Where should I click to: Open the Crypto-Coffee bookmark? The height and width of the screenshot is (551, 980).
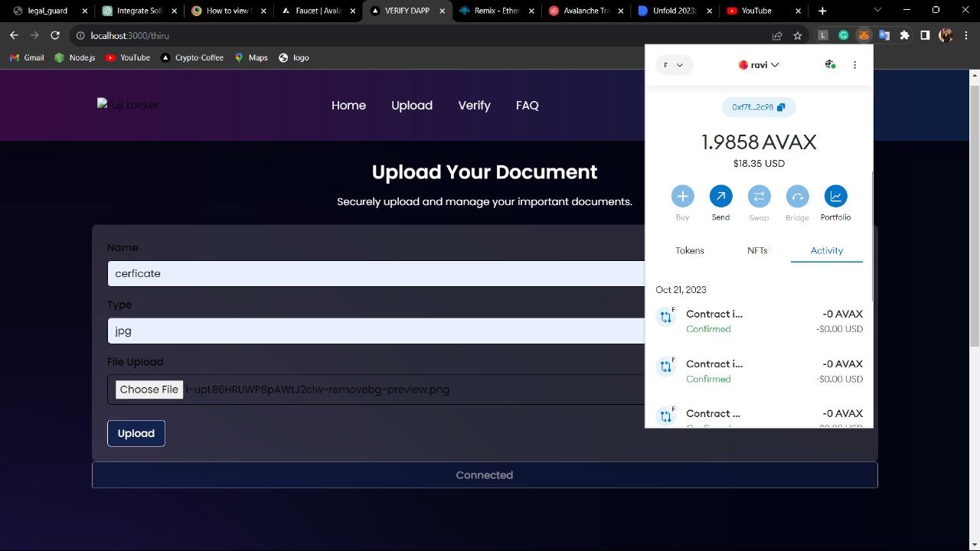pyautogui.click(x=192, y=57)
